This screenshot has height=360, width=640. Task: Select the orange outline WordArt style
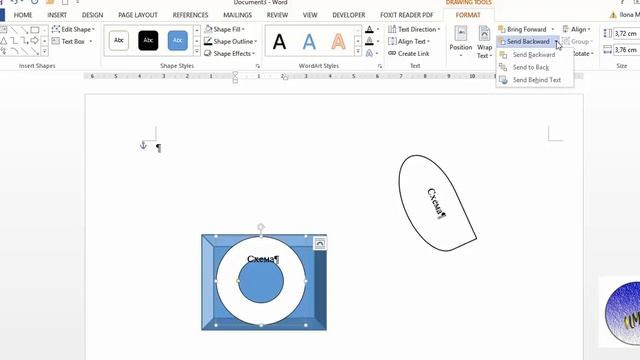coord(338,42)
